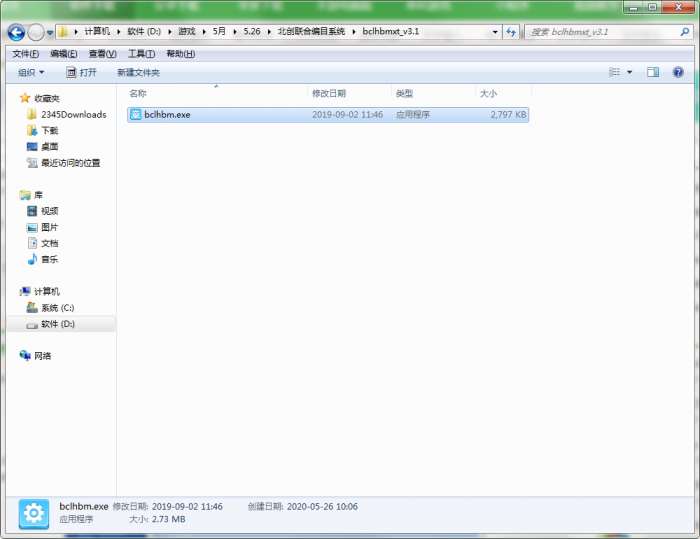
Task: Open the recent pages dropdown arrow
Action: coord(50,33)
